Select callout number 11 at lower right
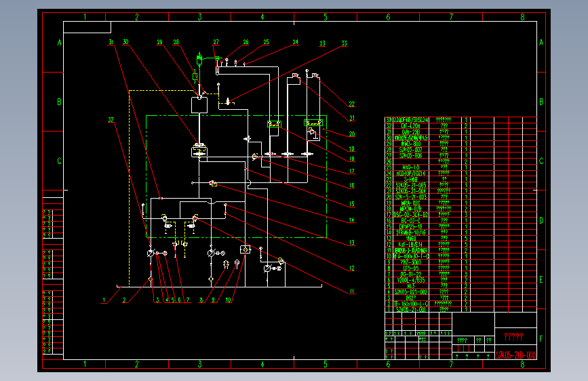The width and height of the screenshot is (588, 381). 352,291
